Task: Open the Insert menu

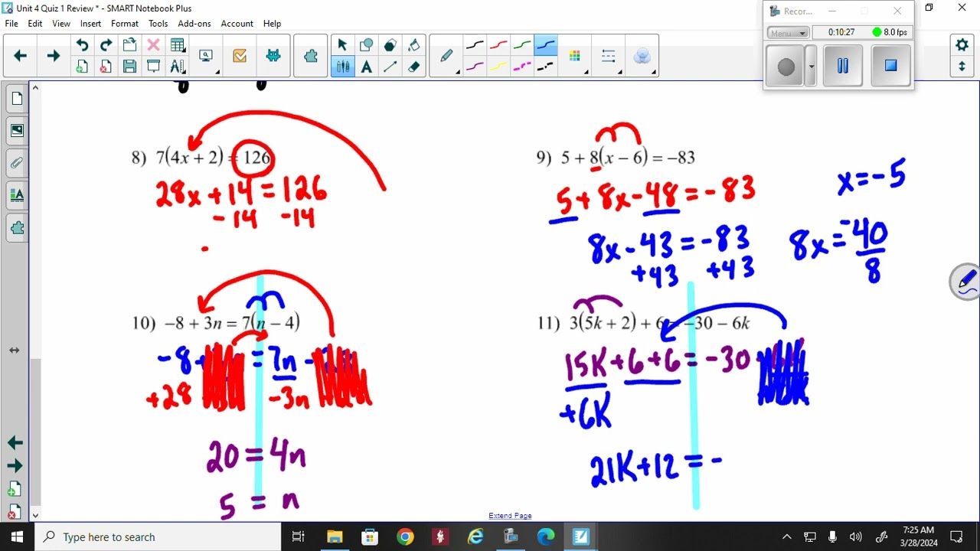Action: 90,24
